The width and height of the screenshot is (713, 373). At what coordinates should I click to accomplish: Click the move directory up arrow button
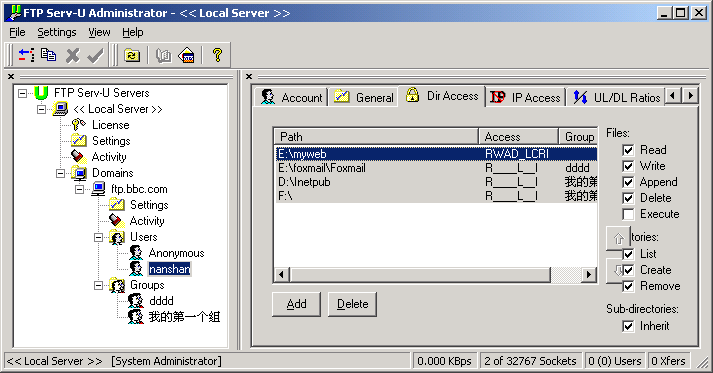618,237
